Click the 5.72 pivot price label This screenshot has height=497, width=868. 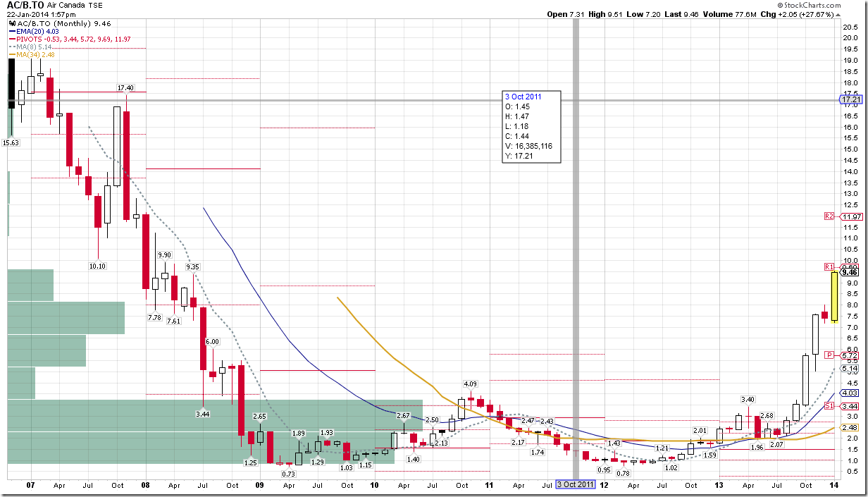(850, 355)
